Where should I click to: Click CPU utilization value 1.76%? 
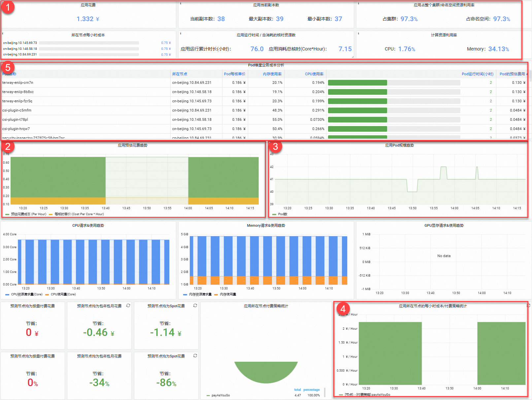coord(407,49)
